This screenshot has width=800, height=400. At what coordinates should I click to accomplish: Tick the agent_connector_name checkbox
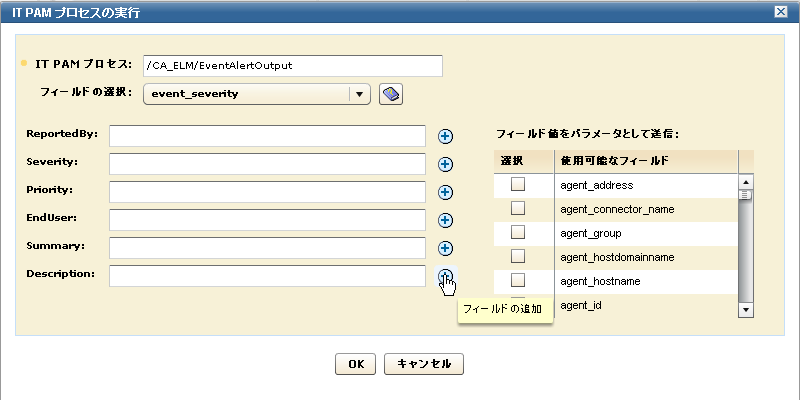[x=518, y=208]
